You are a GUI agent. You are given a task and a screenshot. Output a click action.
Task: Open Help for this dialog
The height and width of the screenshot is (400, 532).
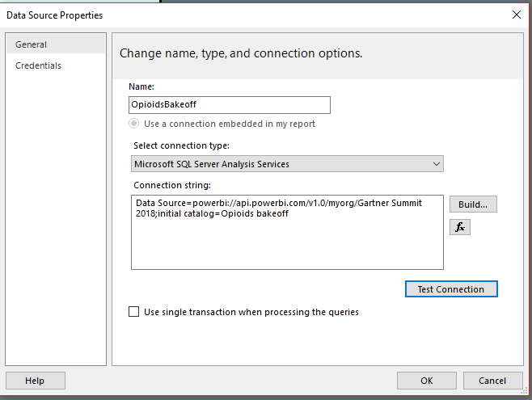(35, 381)
